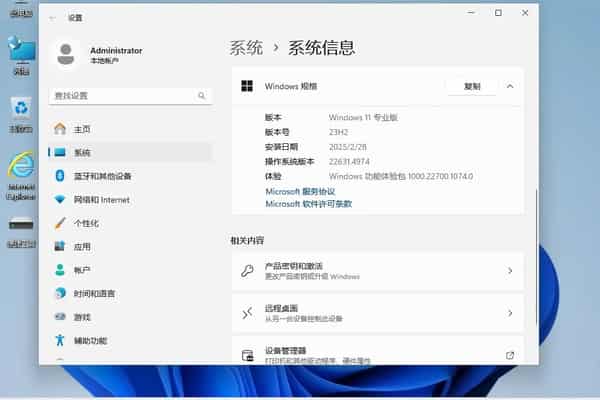Open the 设备管理器 card
The image size is (600, 400).
click(x=377, y=351)
